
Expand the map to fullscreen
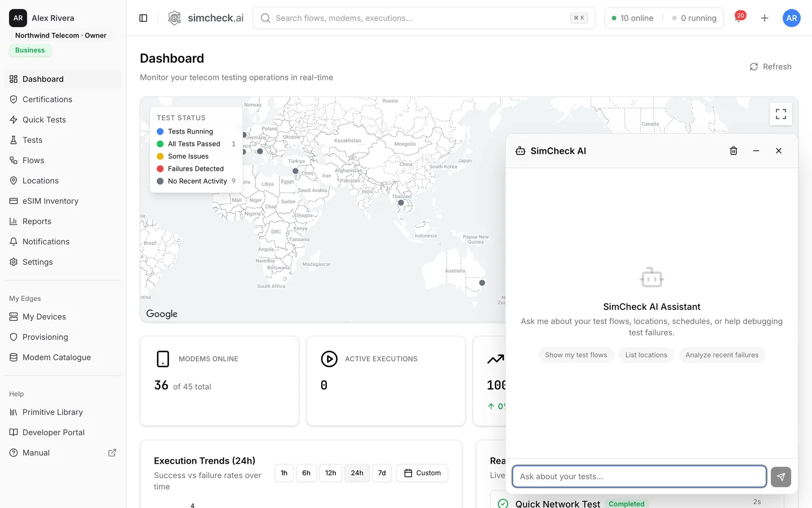click(781, 114)
